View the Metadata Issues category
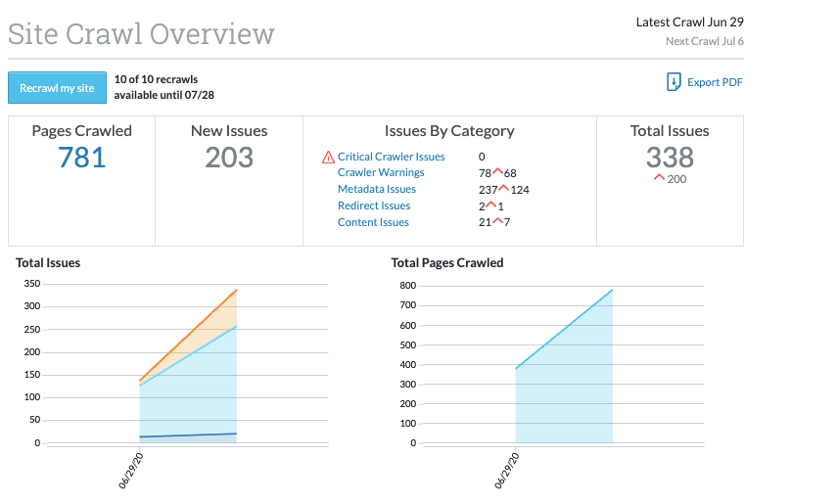The image size is (837, 504). [377, 190]
